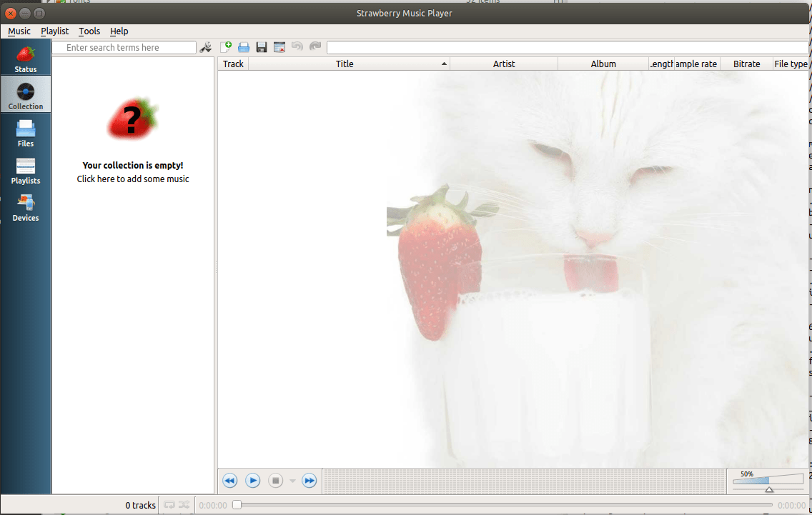
Task: Toggle shuffle mode in the status bar
Action: [x=184, y=505]
